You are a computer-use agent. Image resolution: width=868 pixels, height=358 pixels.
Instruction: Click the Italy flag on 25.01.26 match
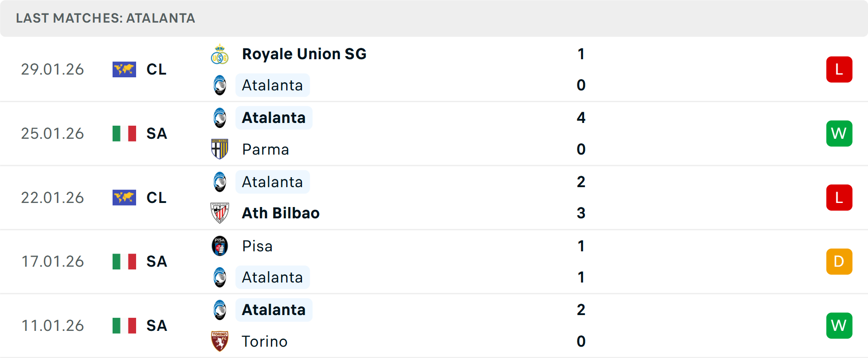(x=124, y=134)
